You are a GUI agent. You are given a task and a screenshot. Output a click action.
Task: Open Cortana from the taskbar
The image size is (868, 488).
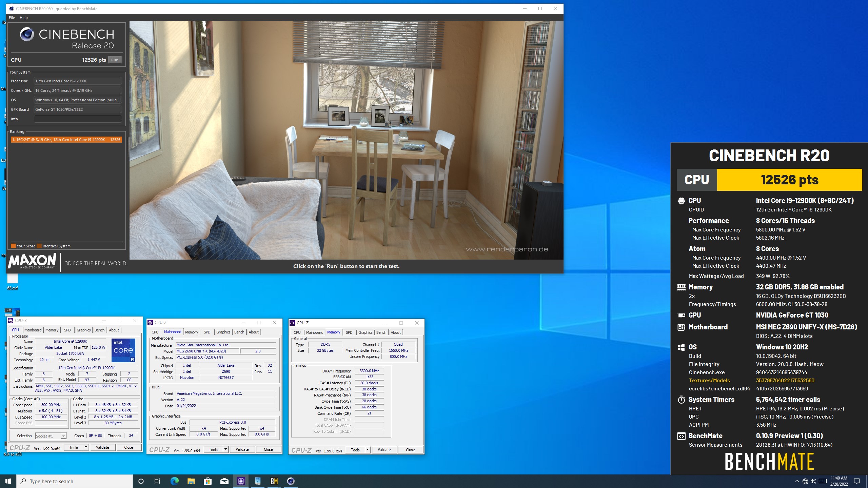[141, 481]
